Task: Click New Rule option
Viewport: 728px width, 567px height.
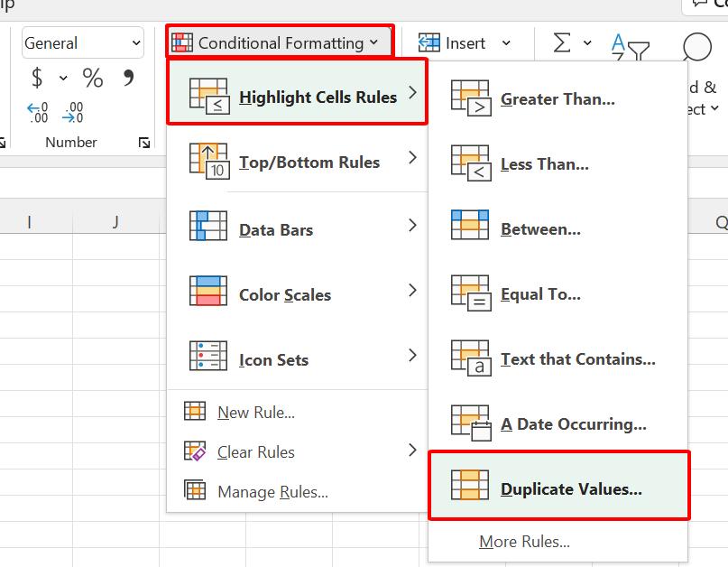Action: pyautogui.click(x=255, y=413)
